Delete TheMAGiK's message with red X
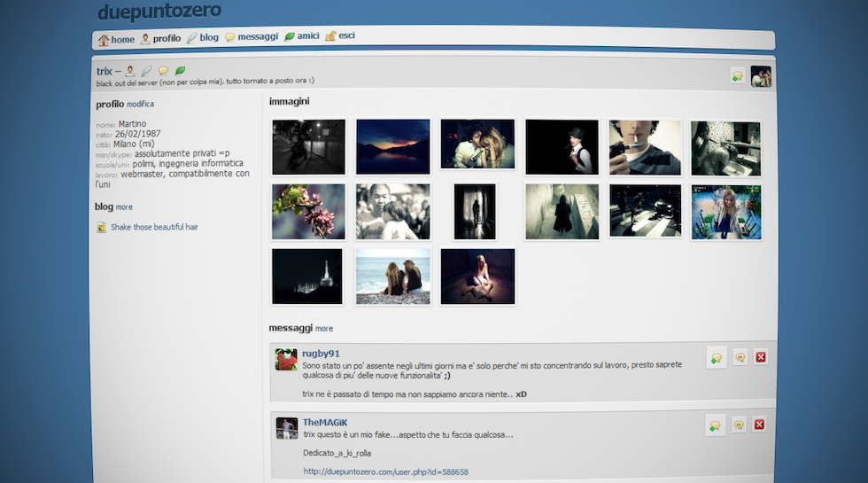The image size is (868, 483). [x=759, y=425]
